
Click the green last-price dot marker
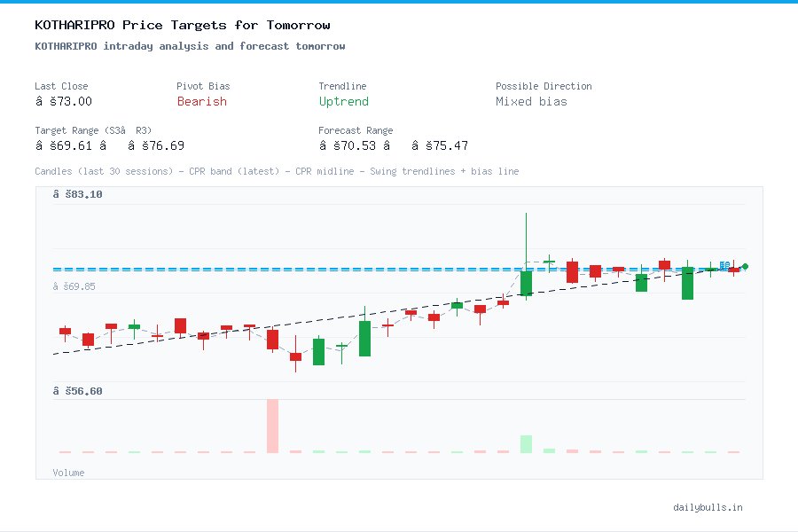click(745, 265)
